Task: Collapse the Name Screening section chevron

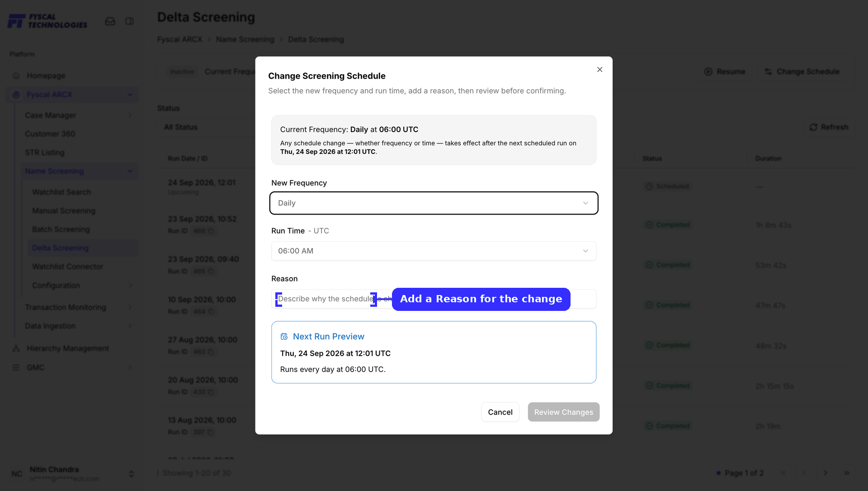Action: pyautogui.click(x=130, y=171)
